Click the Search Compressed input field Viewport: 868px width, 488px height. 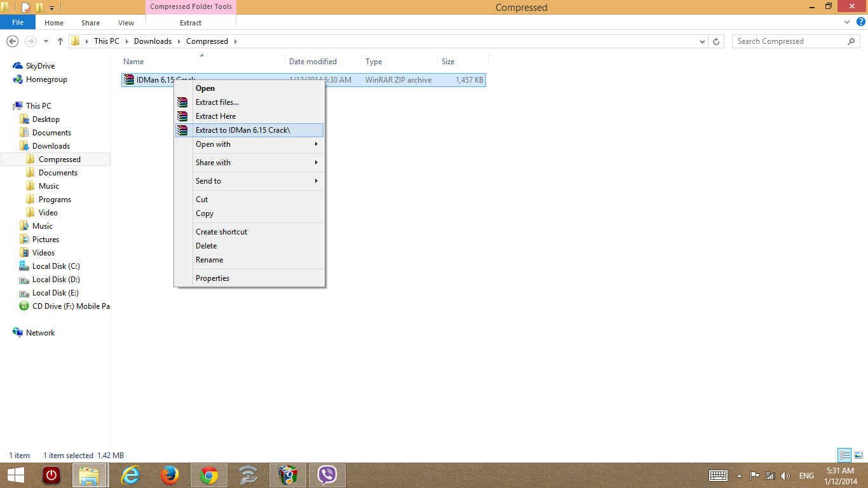coord(789,41)
